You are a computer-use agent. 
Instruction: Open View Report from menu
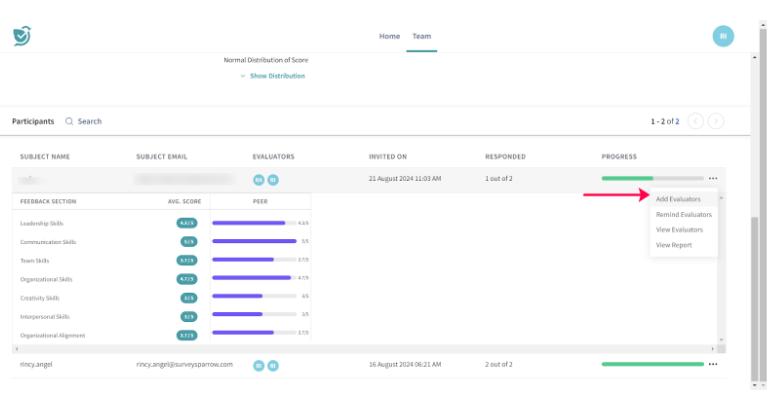pyautogui.click(x=673, y=244)
